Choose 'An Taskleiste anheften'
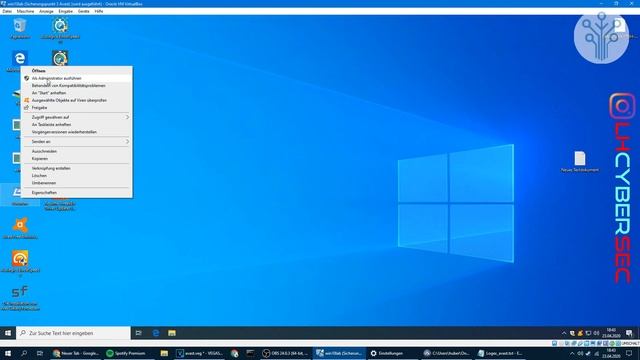This screenshot has width=640, height=360. click(77, 124)
